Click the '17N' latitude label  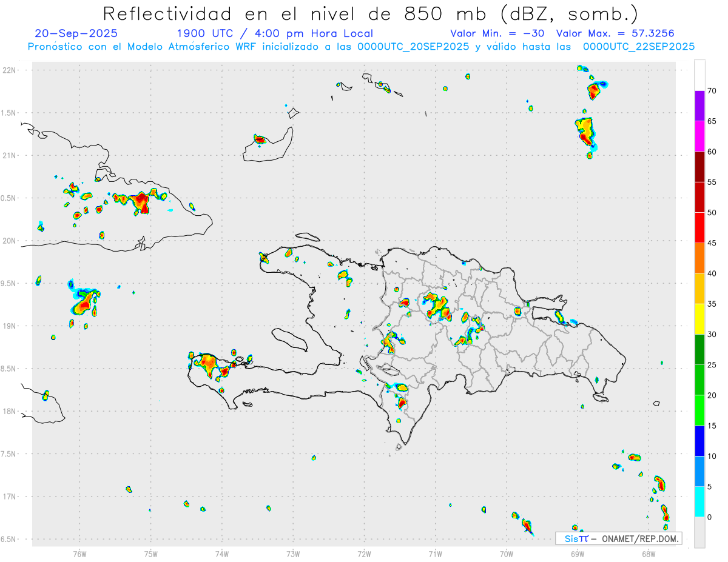10,497
